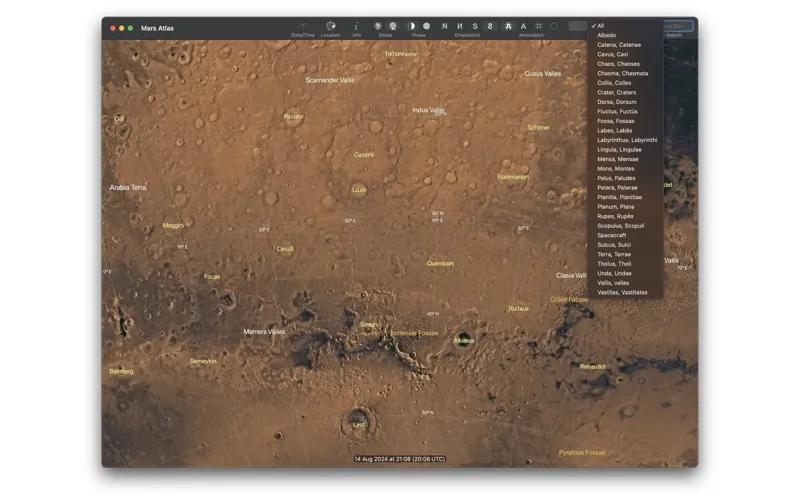Viewport: 800px width, 500px height.
Task: Select Labes, Labēs menu item
Action: click(x=626, y=131)
